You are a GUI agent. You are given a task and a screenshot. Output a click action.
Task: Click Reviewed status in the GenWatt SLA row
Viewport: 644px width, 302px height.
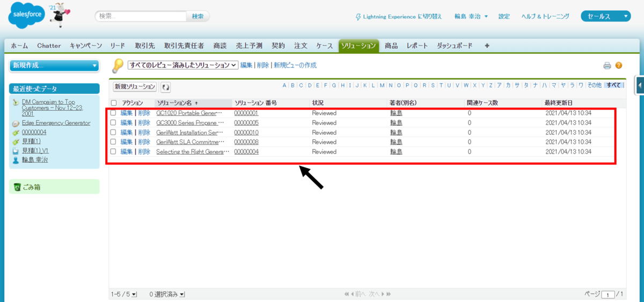(324, 142)
